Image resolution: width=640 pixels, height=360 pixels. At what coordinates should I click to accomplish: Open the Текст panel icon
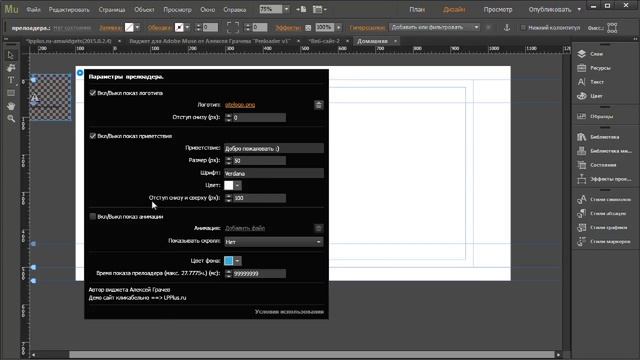pyautogui.click(x=582, y=82)
